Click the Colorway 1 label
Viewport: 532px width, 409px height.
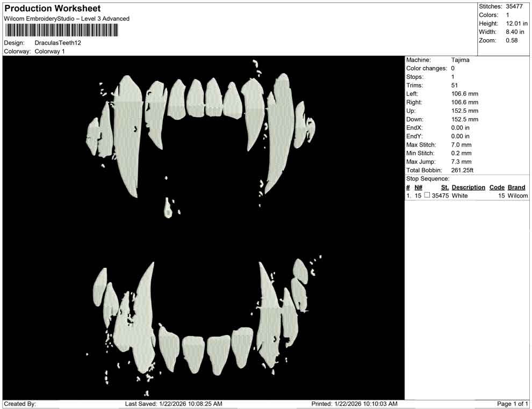[51, 52]
